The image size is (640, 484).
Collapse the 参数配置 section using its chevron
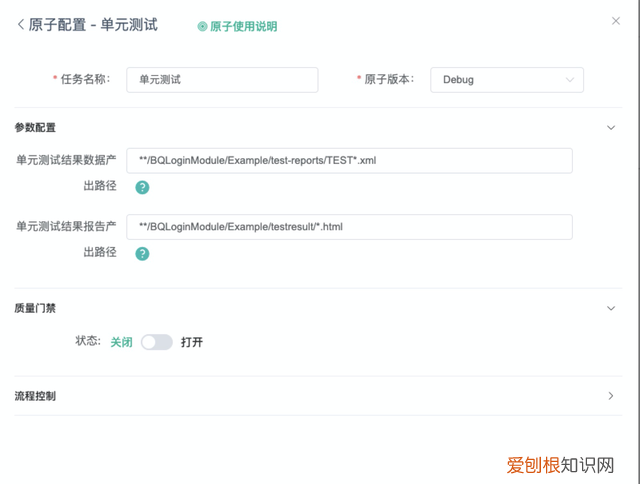coord(611,127)
